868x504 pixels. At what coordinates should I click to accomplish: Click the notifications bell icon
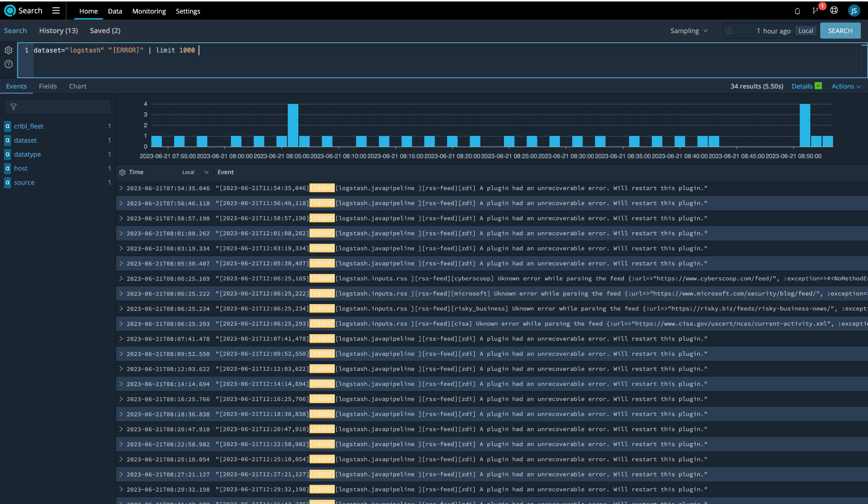(x=797, y=11)
